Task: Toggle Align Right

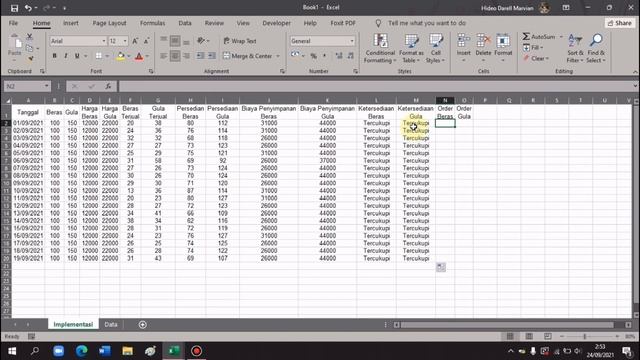Action: (186, 56)
